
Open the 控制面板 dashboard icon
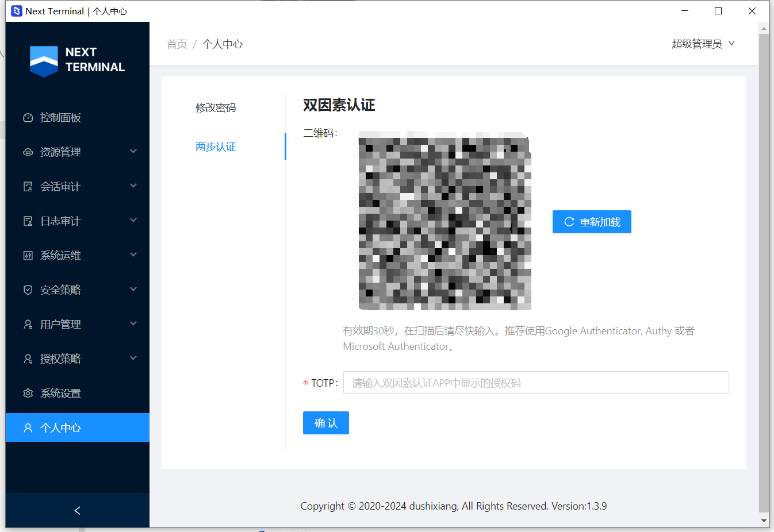tap(27, 117)
